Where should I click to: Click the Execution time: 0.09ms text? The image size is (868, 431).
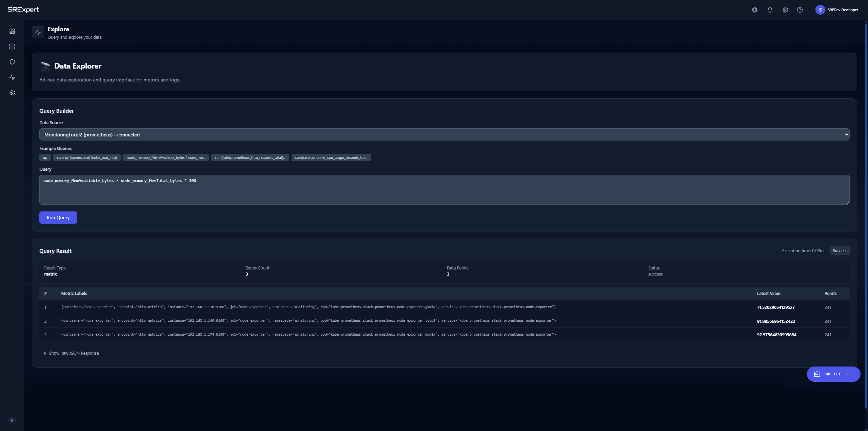coord(804,251)
